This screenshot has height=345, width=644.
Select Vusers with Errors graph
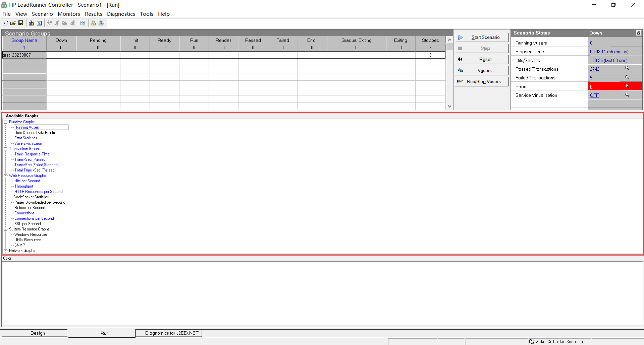coord(29,143)
